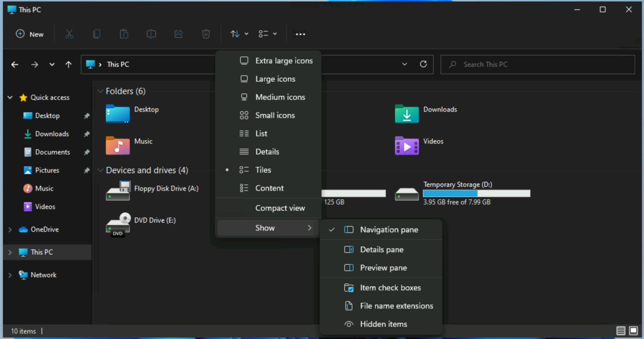This screenshot has height=339, width=644.
Task: Select OneDrive in the navigation pane
Action: tap(44, 230)
